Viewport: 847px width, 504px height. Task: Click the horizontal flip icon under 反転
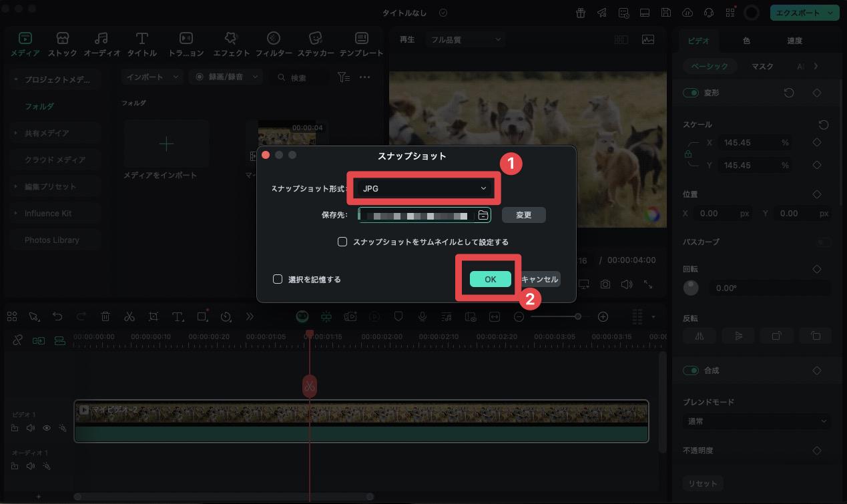click(699, 336)
